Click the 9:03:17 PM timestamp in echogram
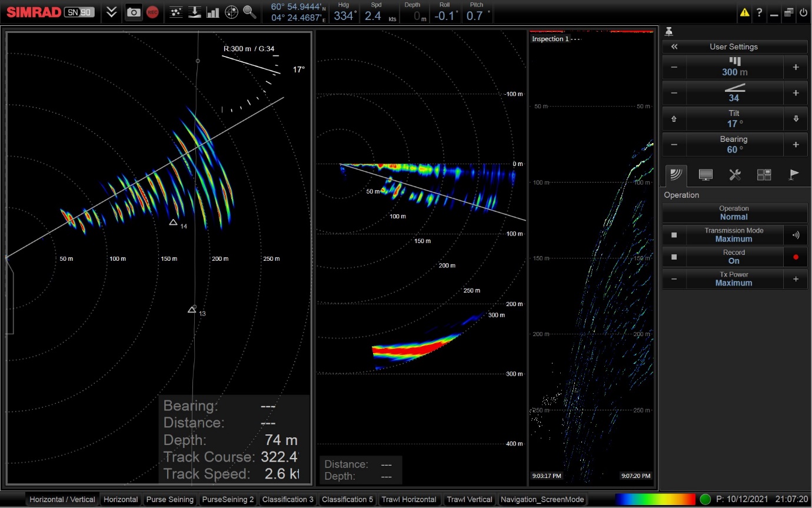812x508 pixels. (547, 476)
